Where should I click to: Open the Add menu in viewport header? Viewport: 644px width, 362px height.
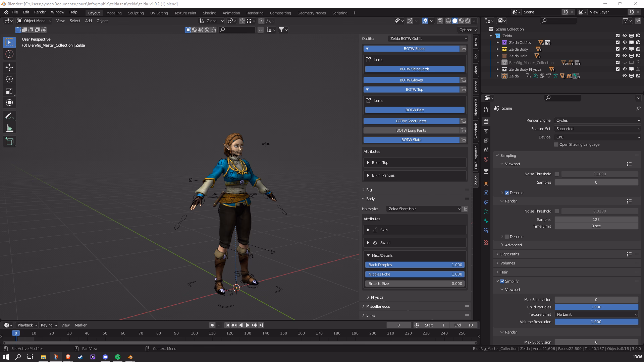[88, 21]
